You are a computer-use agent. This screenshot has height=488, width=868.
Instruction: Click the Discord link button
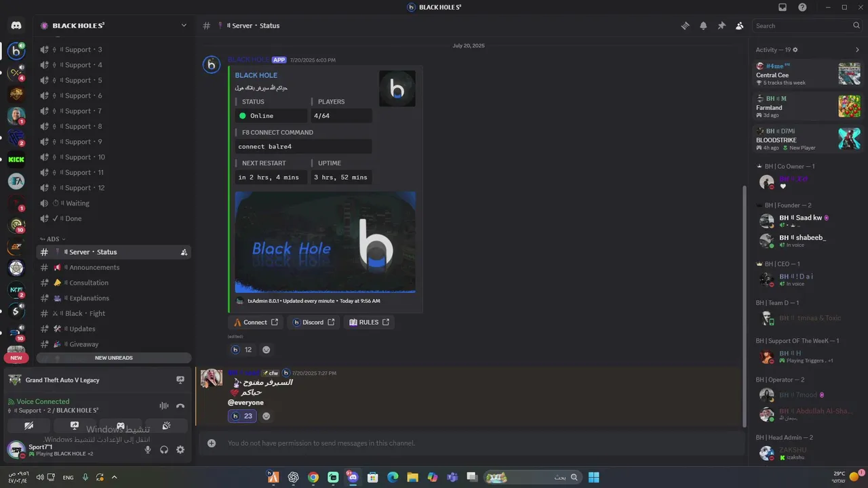point(313,323)
